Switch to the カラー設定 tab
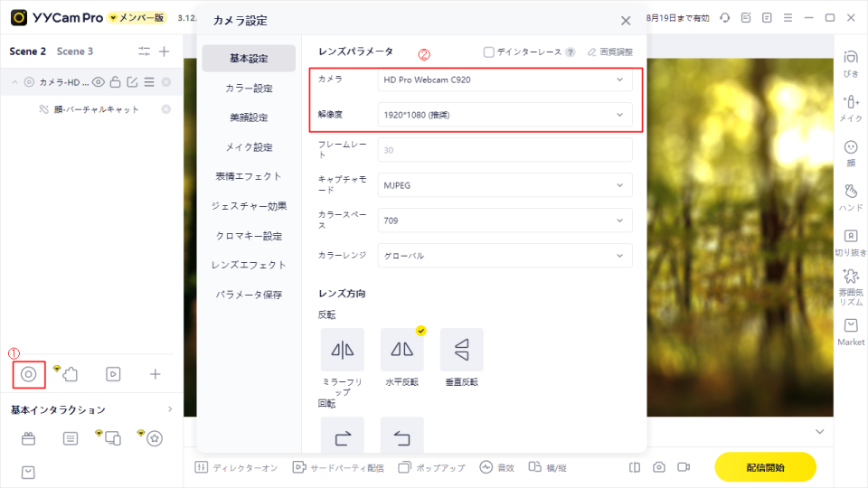This screenshot has width=868, height=488. [x=249, y=88]
